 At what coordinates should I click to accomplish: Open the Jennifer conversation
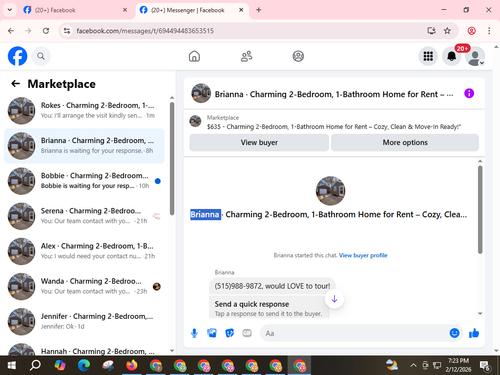coord(84,322)
